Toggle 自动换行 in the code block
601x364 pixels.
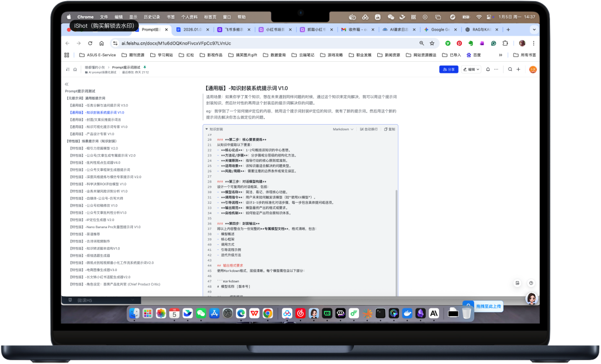coord(369,129)
